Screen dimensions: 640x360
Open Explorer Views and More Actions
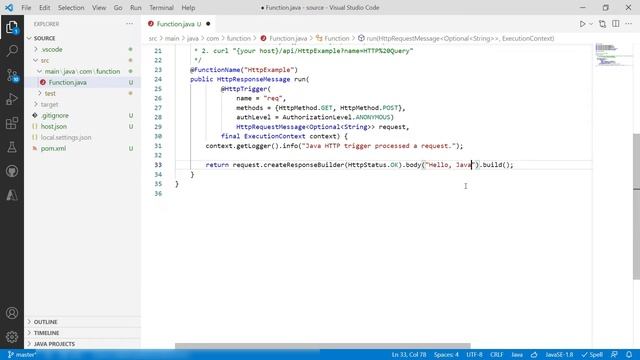click(129, 24)
